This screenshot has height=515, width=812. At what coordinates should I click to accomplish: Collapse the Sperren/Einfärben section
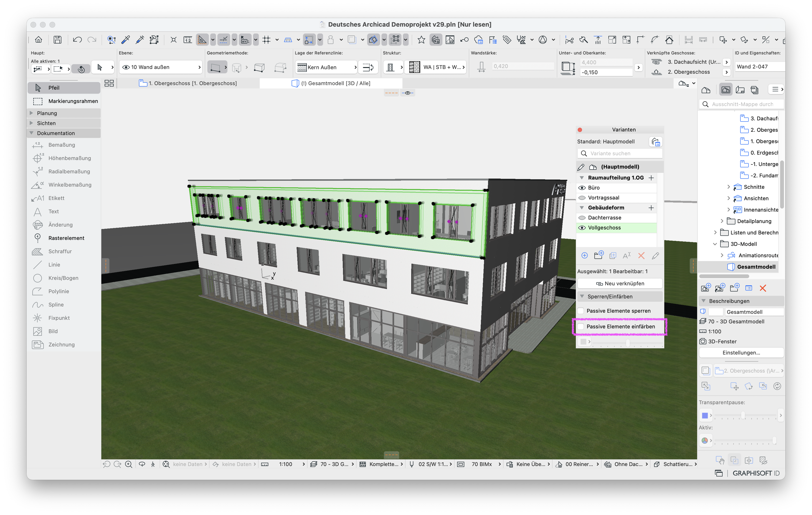pyautogui.click(x=582, y=296)
